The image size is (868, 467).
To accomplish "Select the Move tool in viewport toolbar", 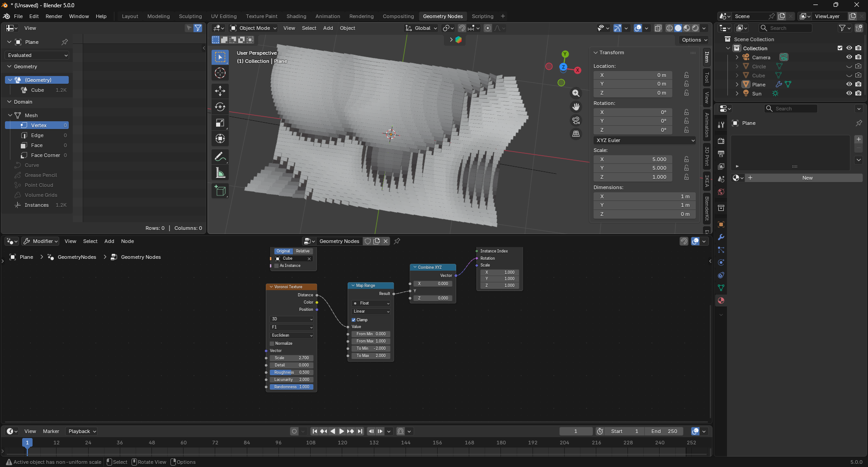I will 220,91.
